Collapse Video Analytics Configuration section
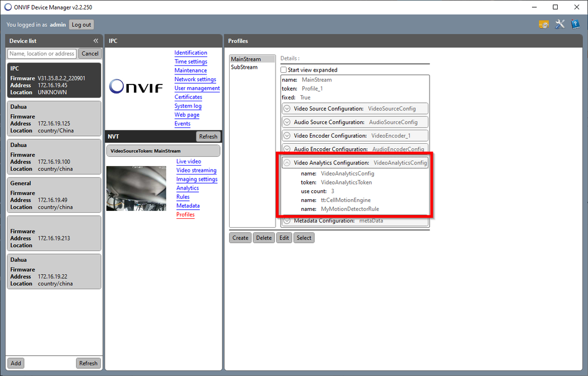 tap(287, 162)
